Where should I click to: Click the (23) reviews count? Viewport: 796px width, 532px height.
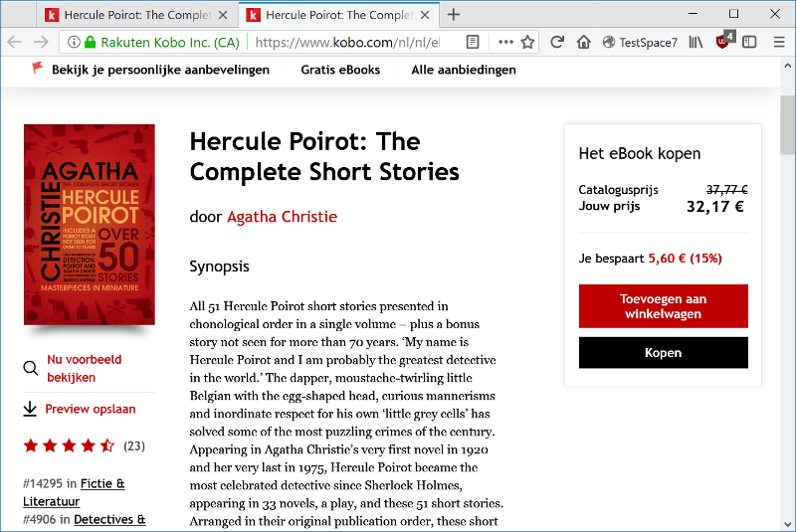134,445
